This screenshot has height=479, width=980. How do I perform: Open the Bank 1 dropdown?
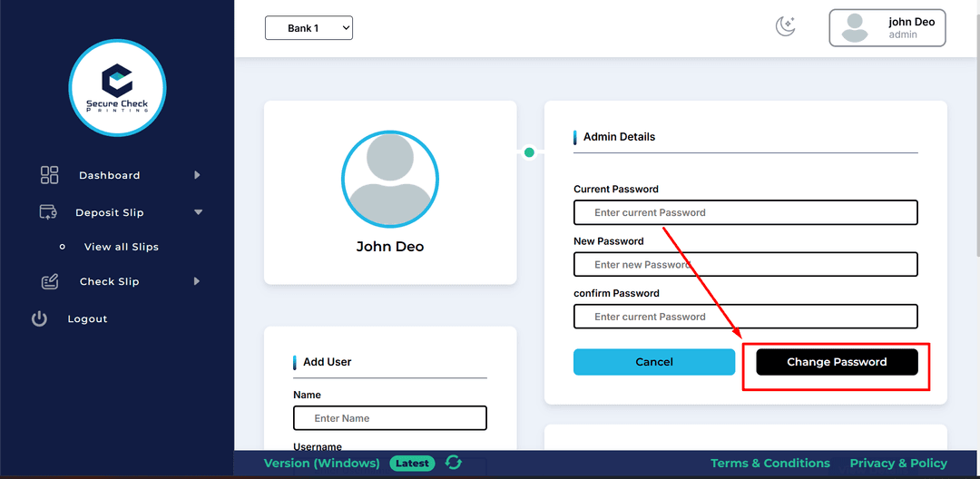(309, 28)
